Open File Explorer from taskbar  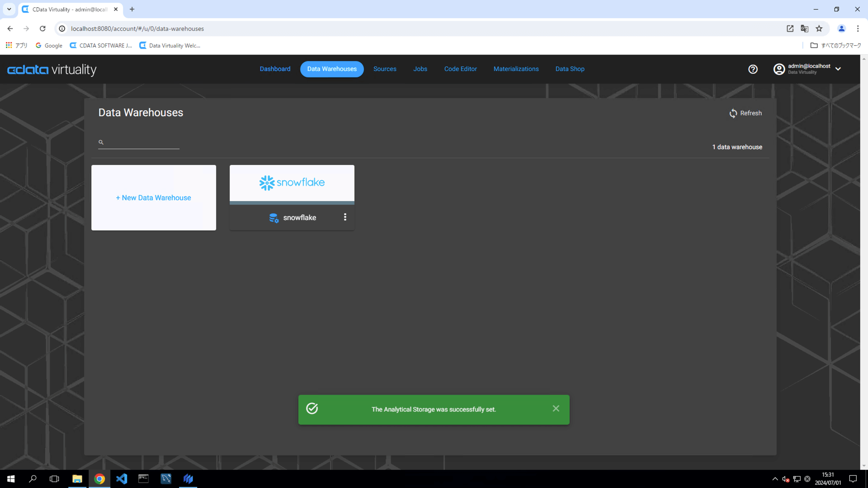point(77,479)
